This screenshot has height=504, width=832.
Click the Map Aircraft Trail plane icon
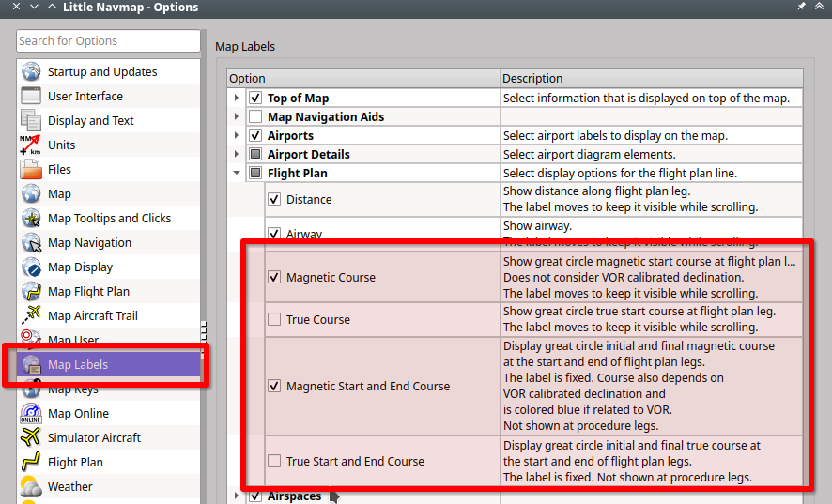[x=31, y=315]
